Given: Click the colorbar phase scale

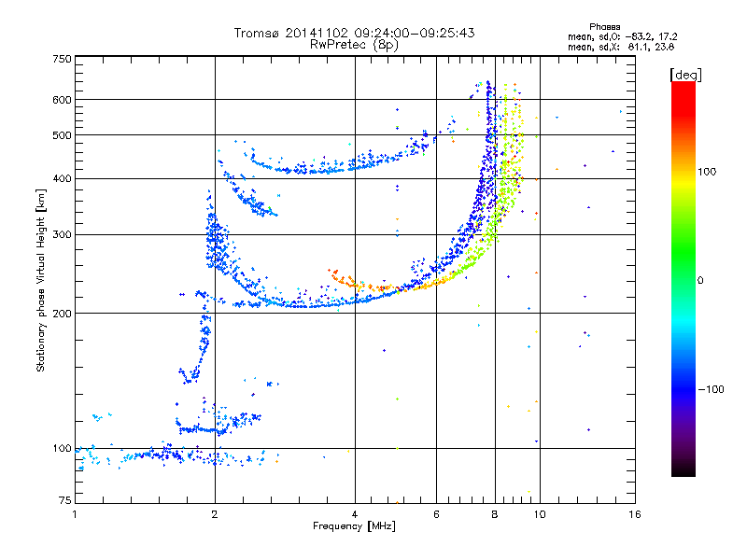Looking at the screenshot, I should coord(684,278).
